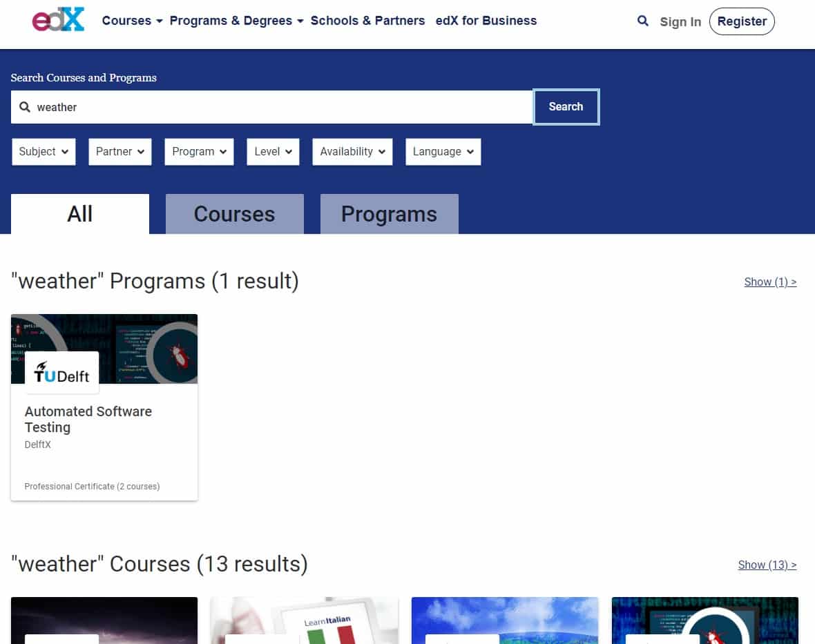815x644 pixels.
Task: Focus the search field containing 'weather'
Action: coord(272,107)
